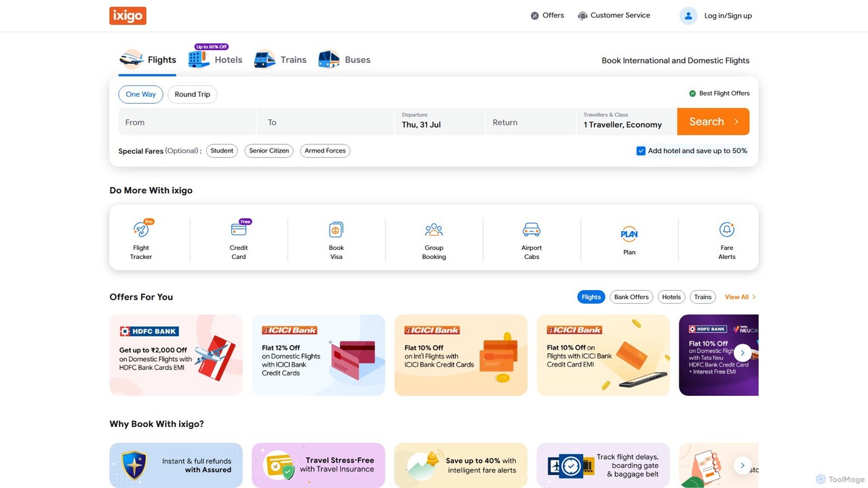Open Track flight delays card

click(604, 466)
